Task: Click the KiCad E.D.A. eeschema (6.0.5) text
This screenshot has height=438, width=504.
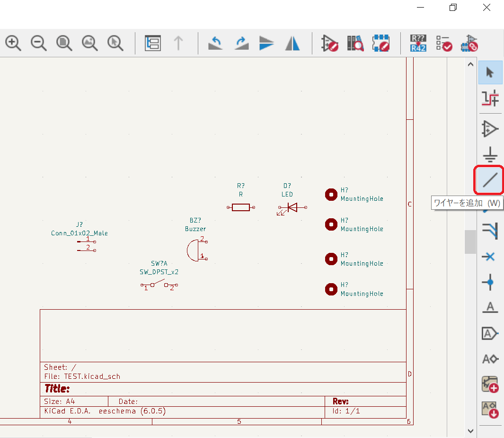Action: [x=105, y=411]
